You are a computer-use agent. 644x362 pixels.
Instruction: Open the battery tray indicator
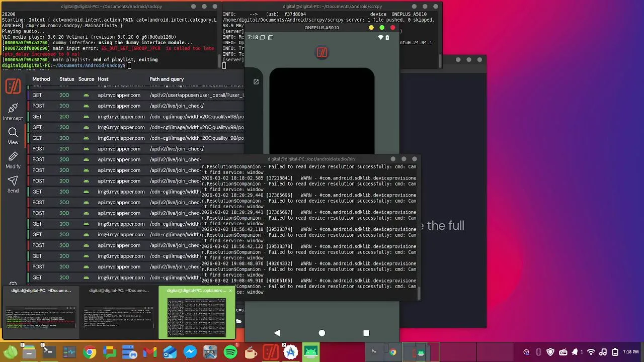tap(615, 352)
